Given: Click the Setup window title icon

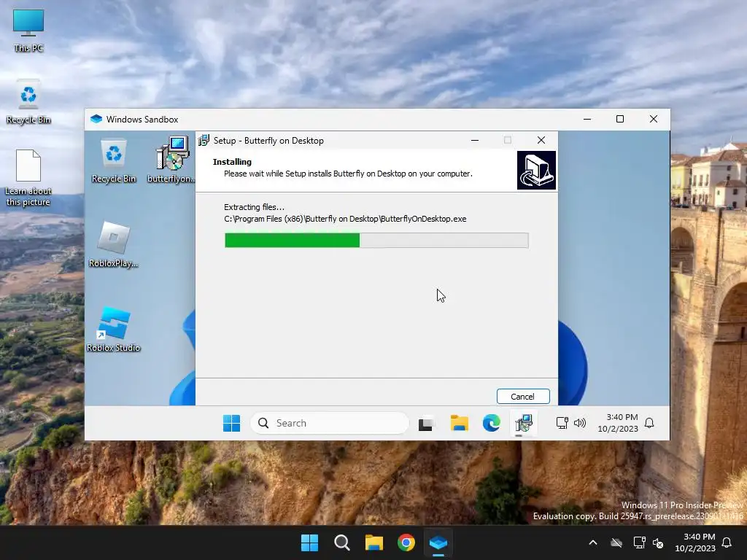Looking at the screenshot, I should (x=204, y=141).
